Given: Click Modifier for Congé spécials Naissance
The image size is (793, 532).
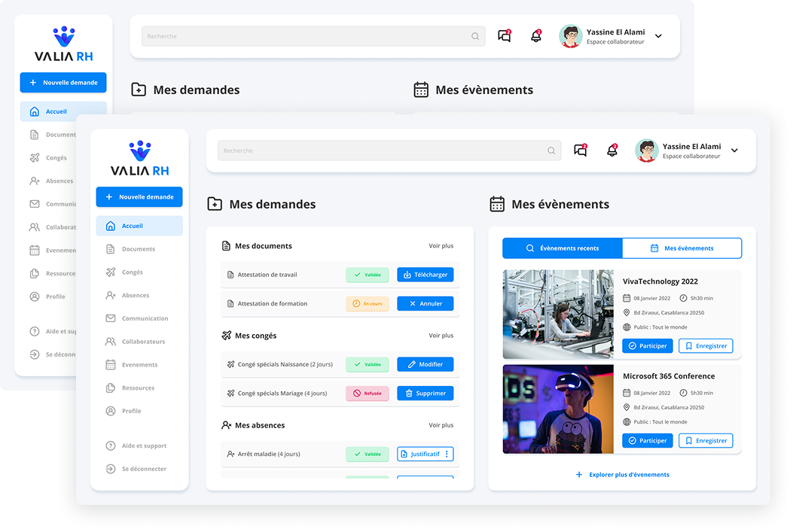Looking at the screenshot, I should click(425, 364).
